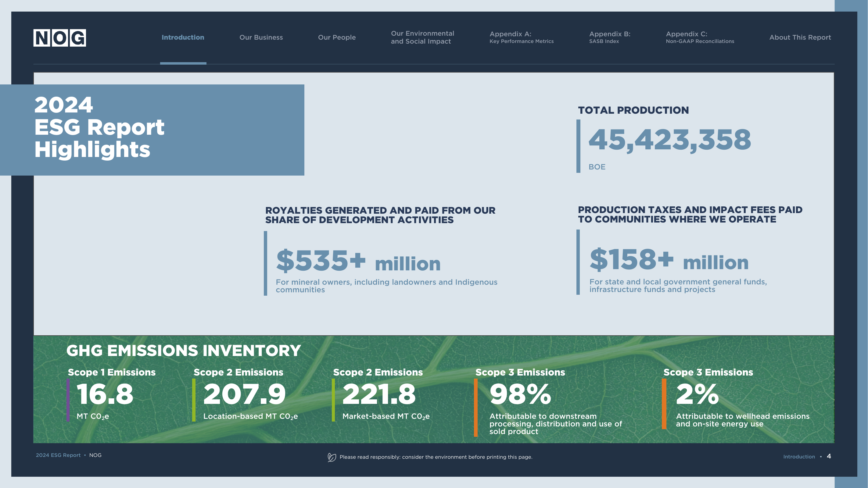Select the 207.9 location-based value
The image size is (868, 488).
[244, 394]
